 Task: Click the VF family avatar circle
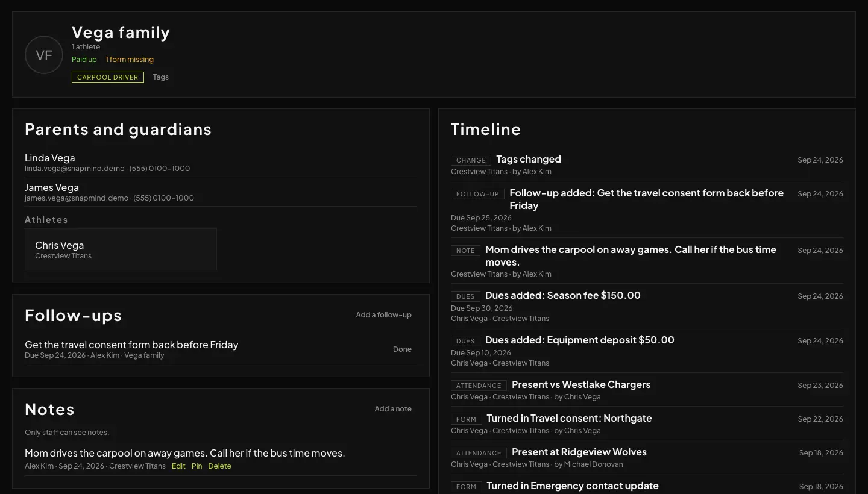pos(44,55)
